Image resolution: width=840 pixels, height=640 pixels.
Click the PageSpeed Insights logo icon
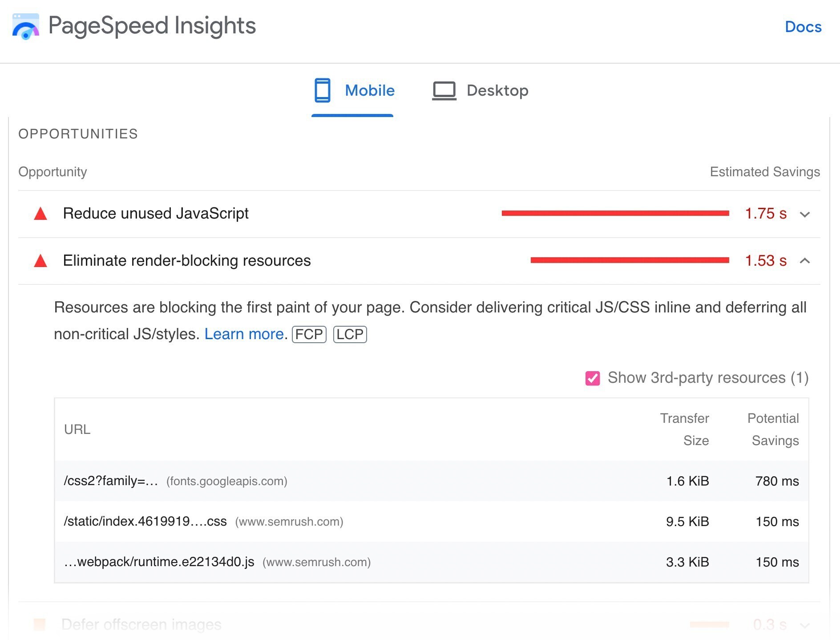(25, 26)
